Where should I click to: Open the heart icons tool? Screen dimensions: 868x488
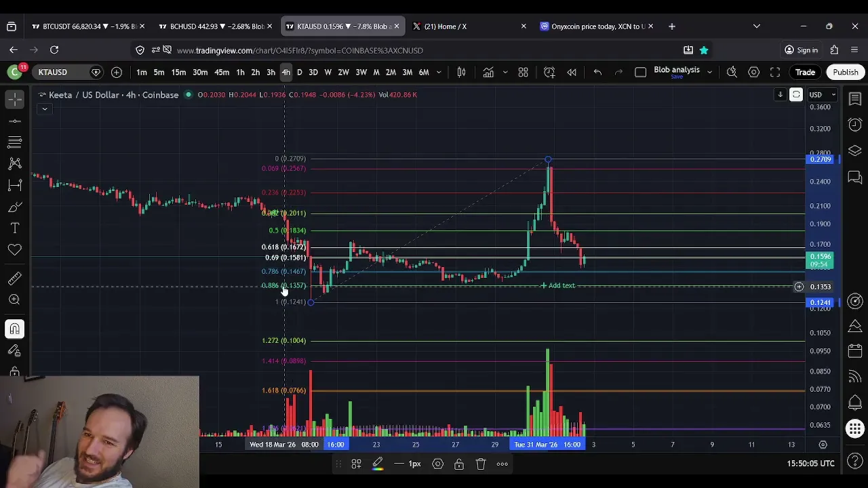(14, 250)
